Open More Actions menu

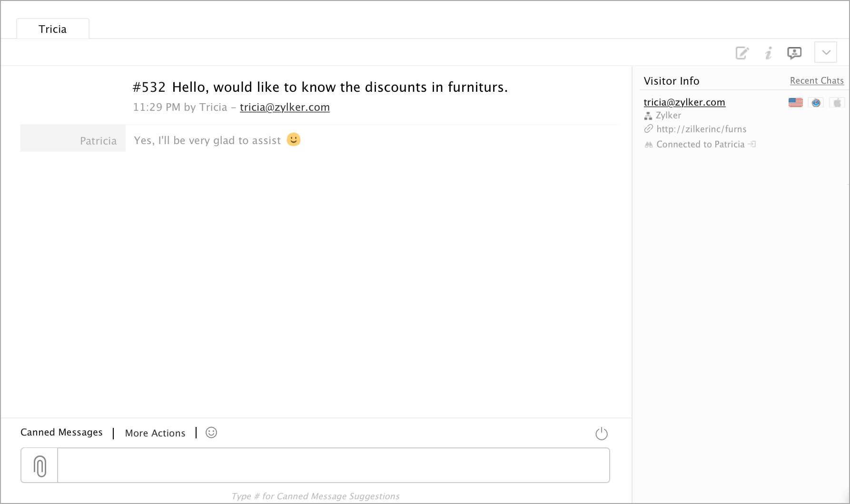click(155, 433)
